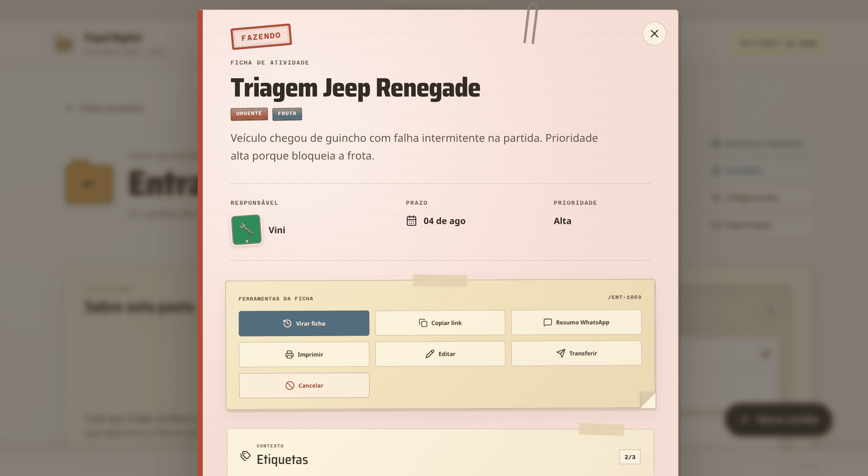
Task: Click the "RESPONSÁVEL" field label
Action: pos(254,203)
